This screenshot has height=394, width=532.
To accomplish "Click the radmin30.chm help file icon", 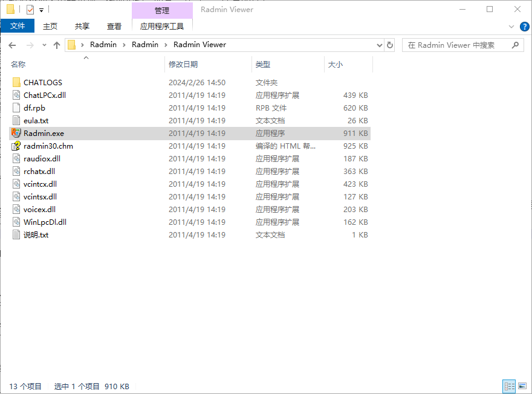I will (x=16, y=146).
